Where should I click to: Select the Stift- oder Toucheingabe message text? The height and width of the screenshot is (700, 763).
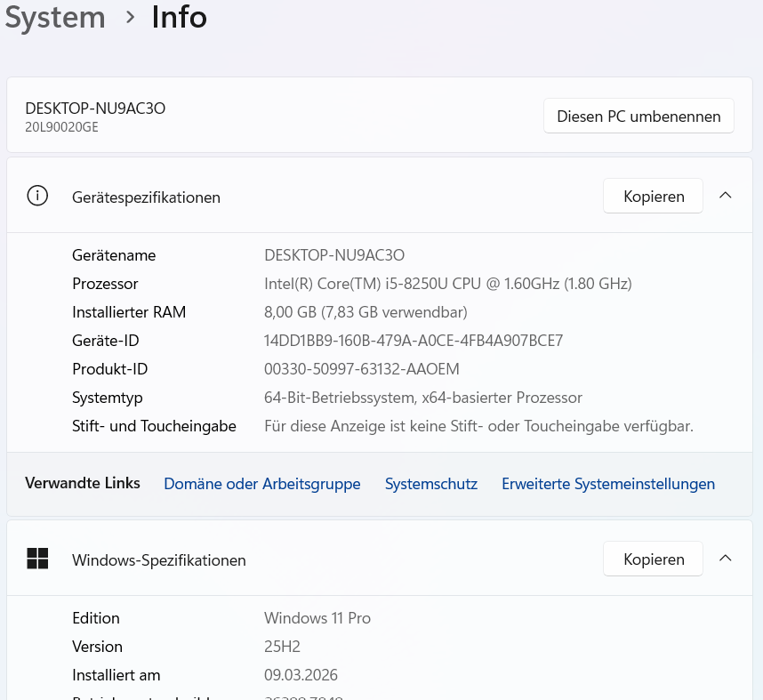click(x=478, y=426)
